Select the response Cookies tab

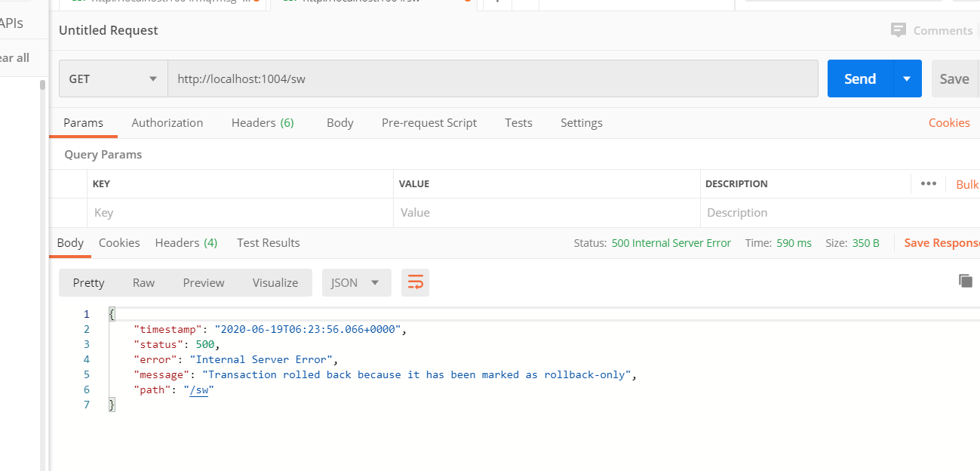coord(119,242)
